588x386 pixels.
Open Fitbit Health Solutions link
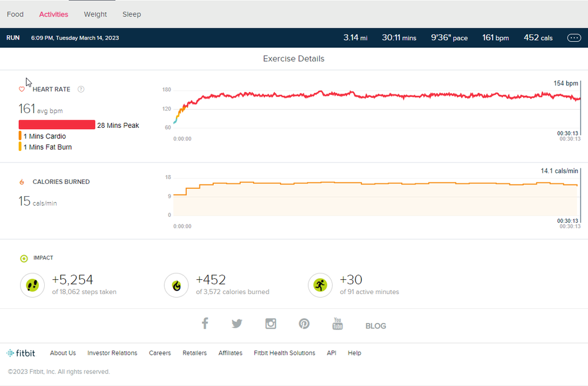point(284,353)
